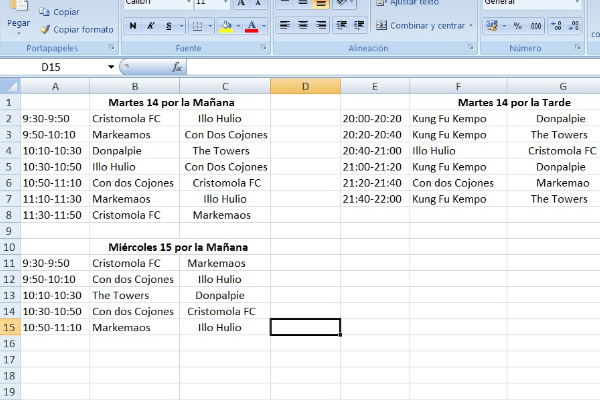Open Pegar options dropdown arrow

(18, 34)
